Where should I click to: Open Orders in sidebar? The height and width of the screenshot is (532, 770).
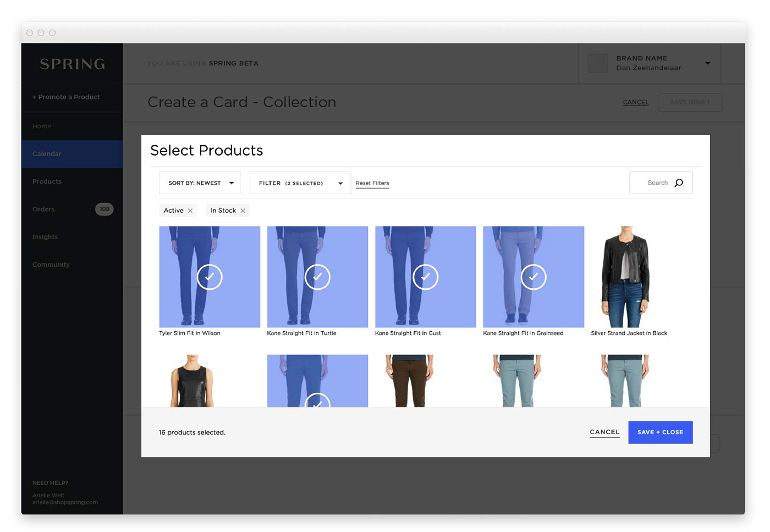[43, 209]
